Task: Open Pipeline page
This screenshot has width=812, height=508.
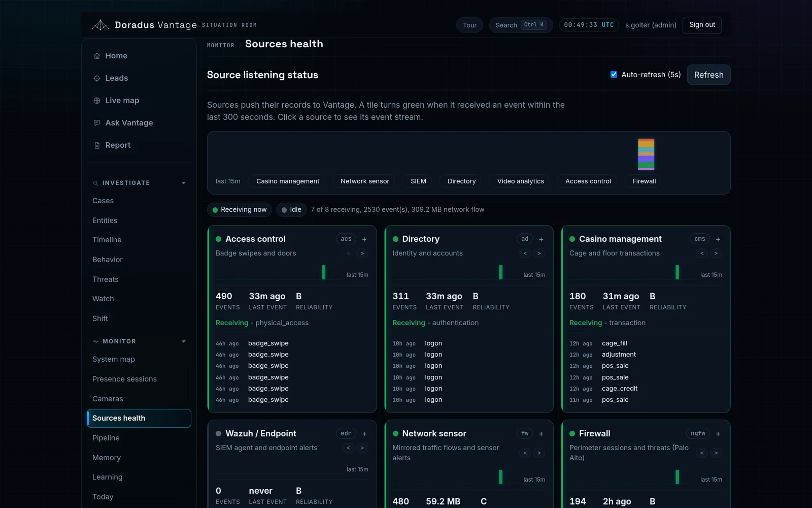Action: (x=139, y=438)
